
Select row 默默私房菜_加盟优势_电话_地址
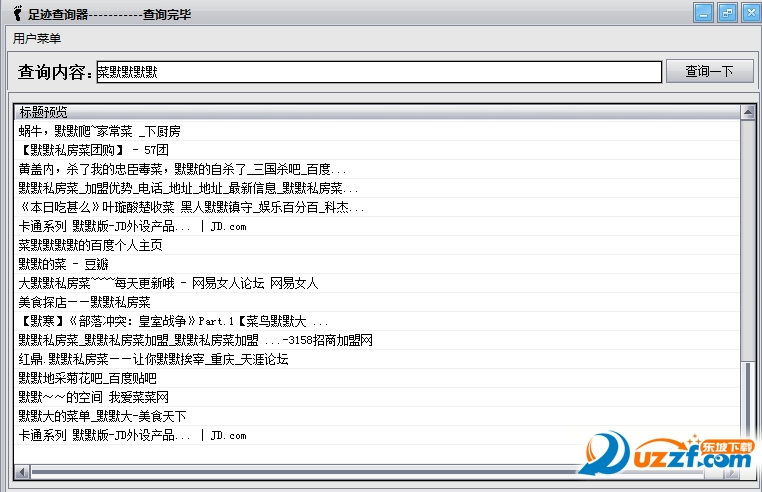[377, 188]
